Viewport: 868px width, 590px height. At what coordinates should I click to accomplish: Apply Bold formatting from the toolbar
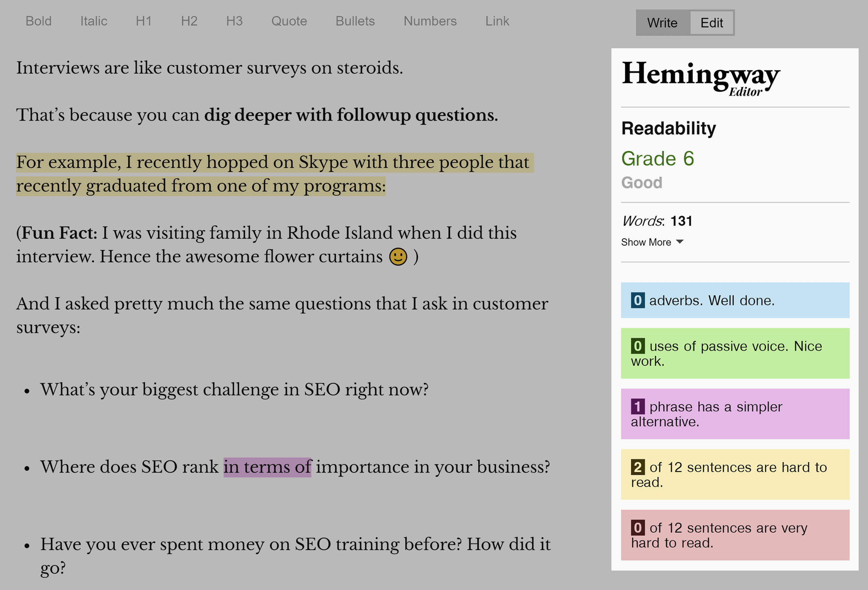[39, 21]
